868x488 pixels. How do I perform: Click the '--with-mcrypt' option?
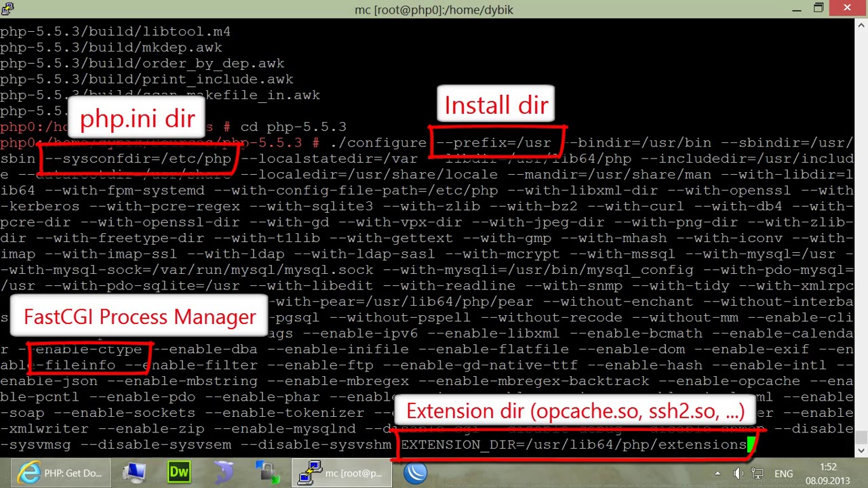point(502,254)
